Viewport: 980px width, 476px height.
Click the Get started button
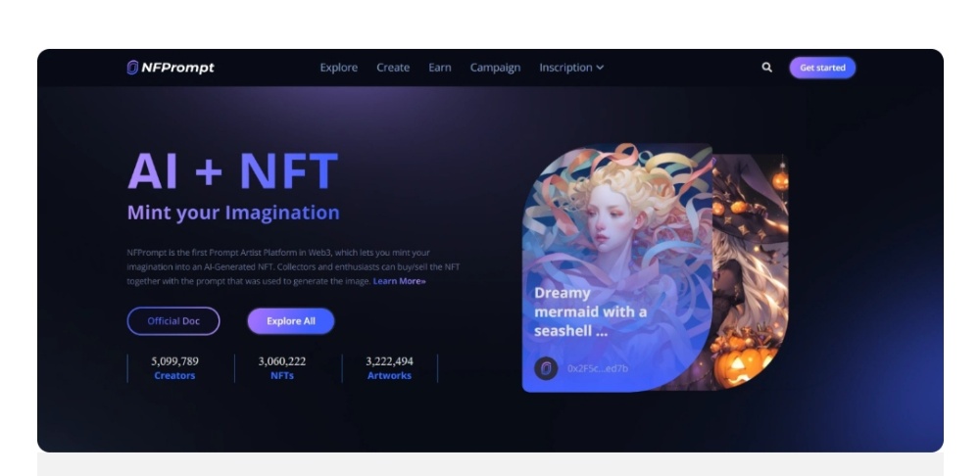coord(822,68)
